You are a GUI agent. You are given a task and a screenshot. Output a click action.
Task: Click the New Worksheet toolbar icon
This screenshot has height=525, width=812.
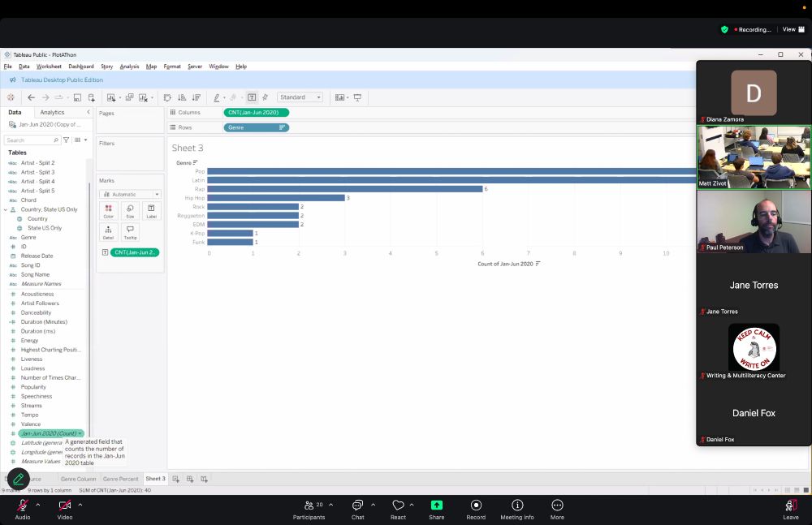(110, 97)
